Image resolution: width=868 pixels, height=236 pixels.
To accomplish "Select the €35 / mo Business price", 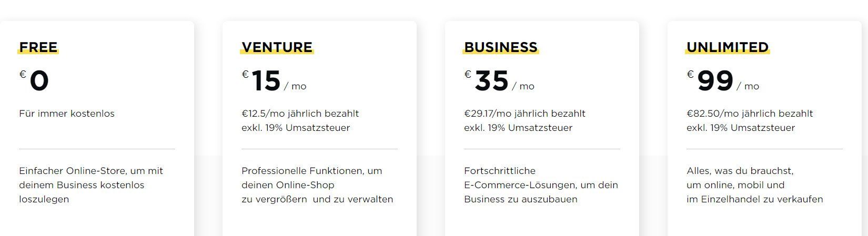I will 499,81.
